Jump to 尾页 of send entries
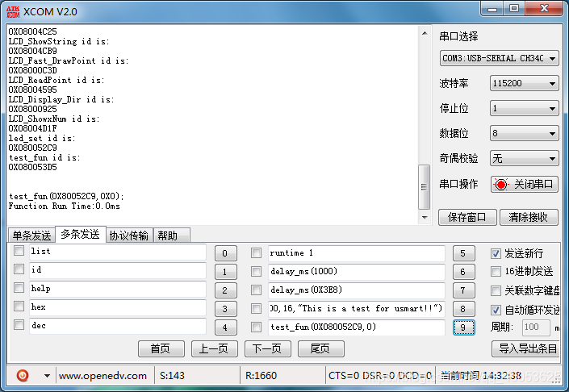The image size is (569, 392). click(320, 348)
